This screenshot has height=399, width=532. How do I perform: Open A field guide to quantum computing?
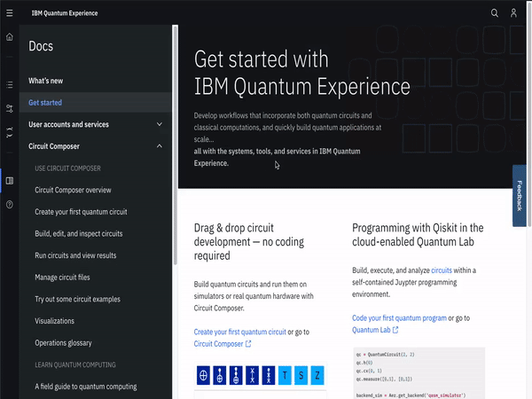[x=86, y=387]
